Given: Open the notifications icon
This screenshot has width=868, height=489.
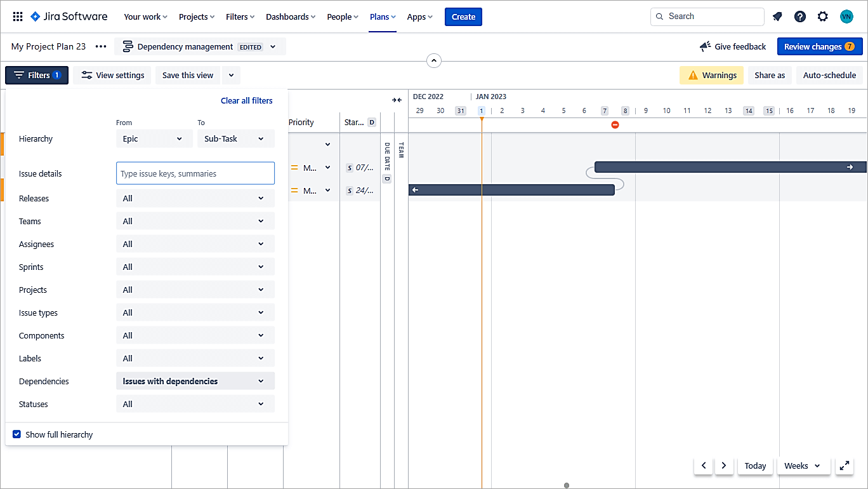Looking at the screenshot, I should (x=777, y=17).
